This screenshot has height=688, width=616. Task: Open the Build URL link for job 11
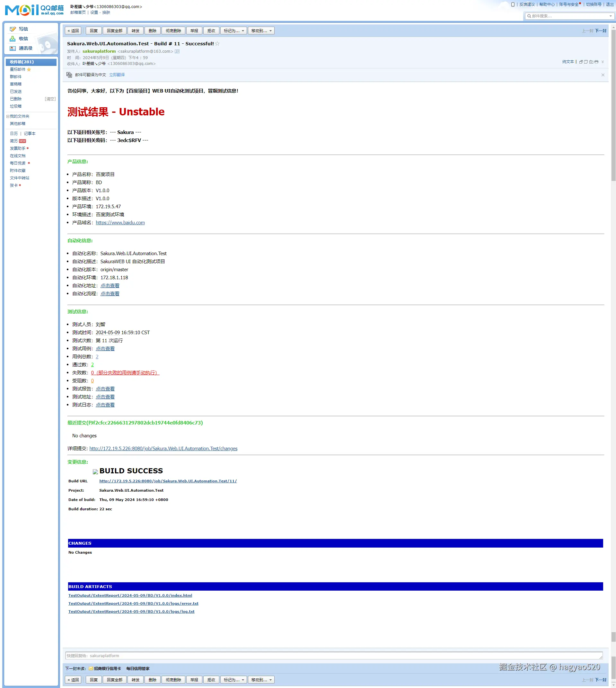coord(168,481)
